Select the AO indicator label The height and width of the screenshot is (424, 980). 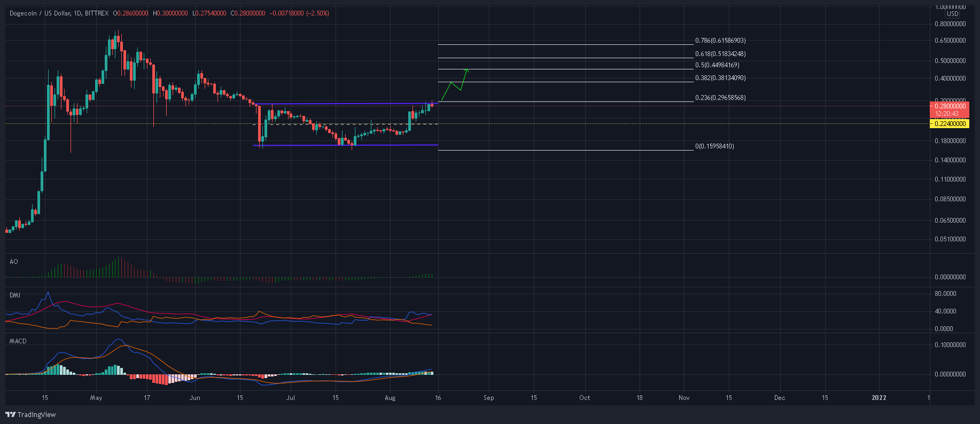(14, 262)
